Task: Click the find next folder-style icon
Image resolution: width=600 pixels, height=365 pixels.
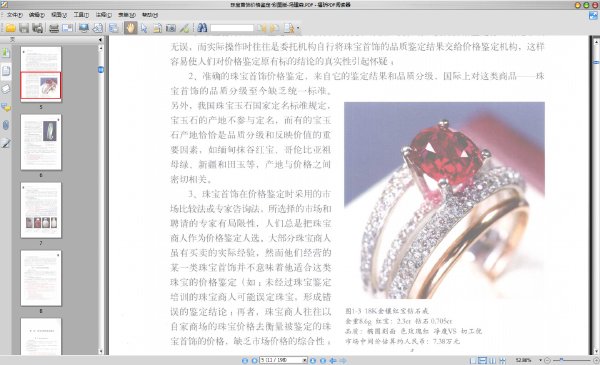Action: point(274,28)
